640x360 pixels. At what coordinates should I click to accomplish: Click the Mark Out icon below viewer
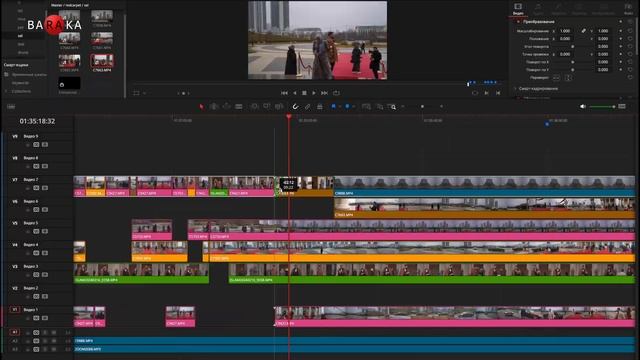(x=498, y=93)
